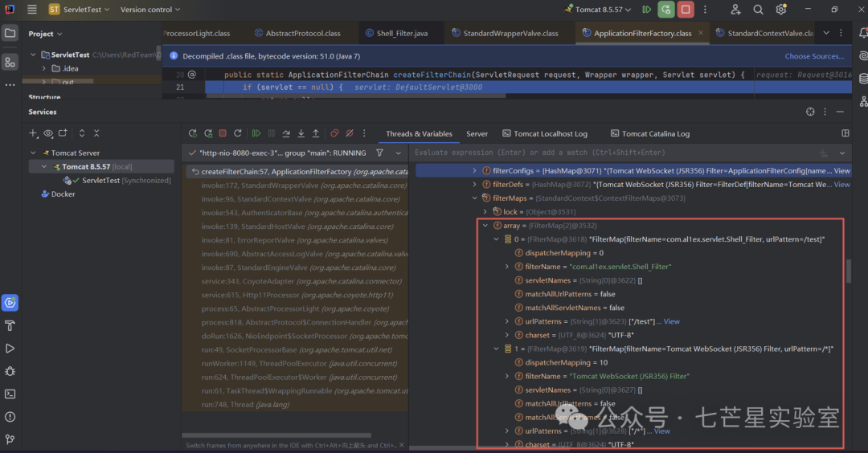The height and width of the screenshot is (453, 868).
Task: Click the red Stop button in debugger toolbar
Action: click(223, 133)
